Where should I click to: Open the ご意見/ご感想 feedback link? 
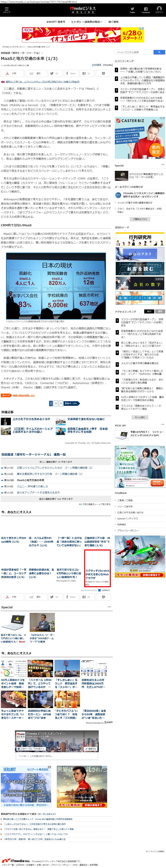click(x=125, y=500)
